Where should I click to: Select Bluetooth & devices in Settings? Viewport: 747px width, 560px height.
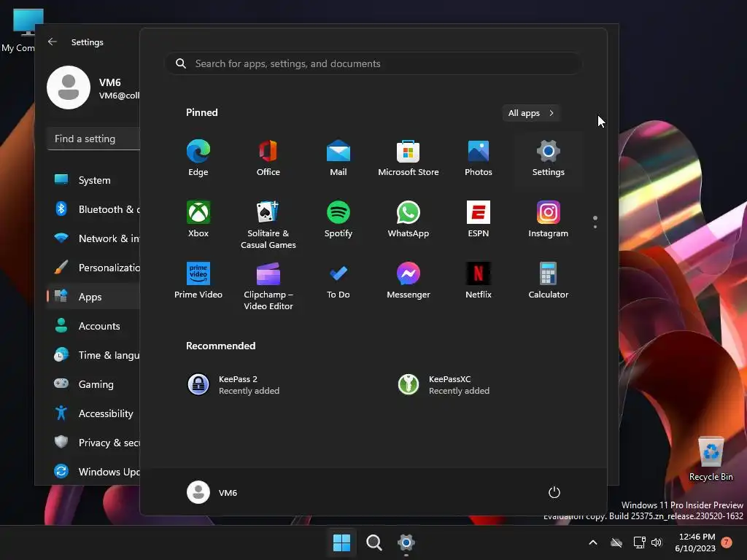[x=94, y=209]
